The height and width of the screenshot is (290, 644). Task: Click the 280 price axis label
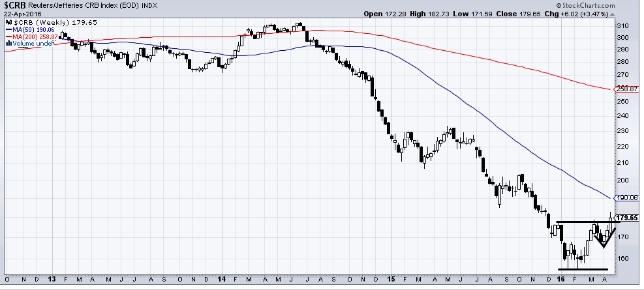[622, 62]
